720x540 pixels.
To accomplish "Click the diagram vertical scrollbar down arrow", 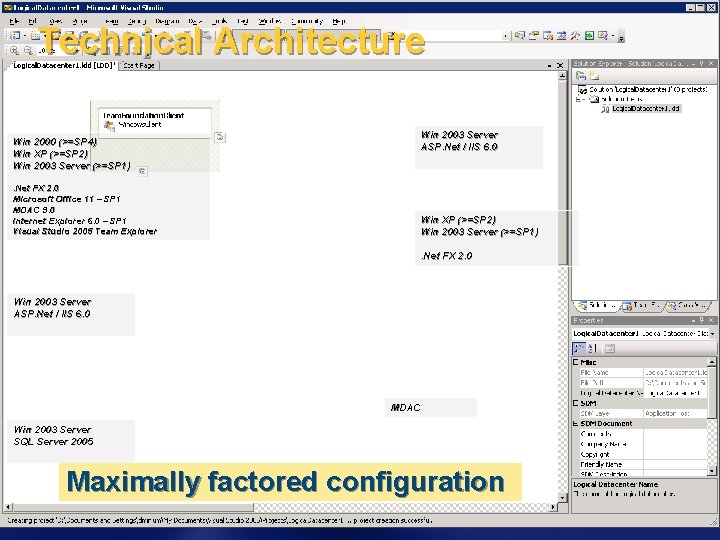I will pyautogui.click(x=562, y=497).
